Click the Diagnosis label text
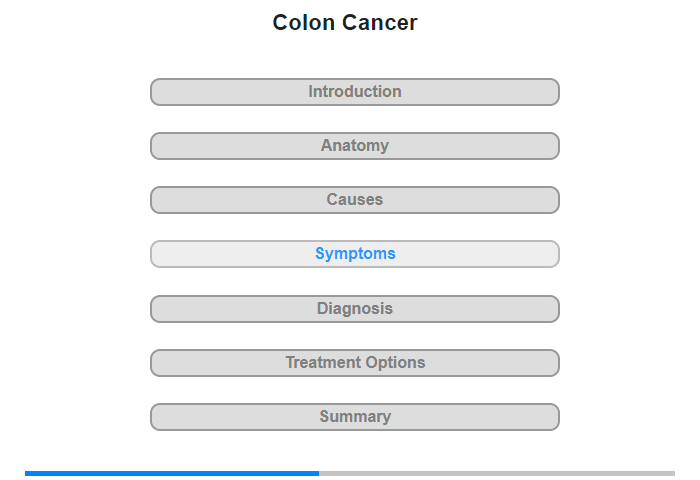 pos(355,309)
